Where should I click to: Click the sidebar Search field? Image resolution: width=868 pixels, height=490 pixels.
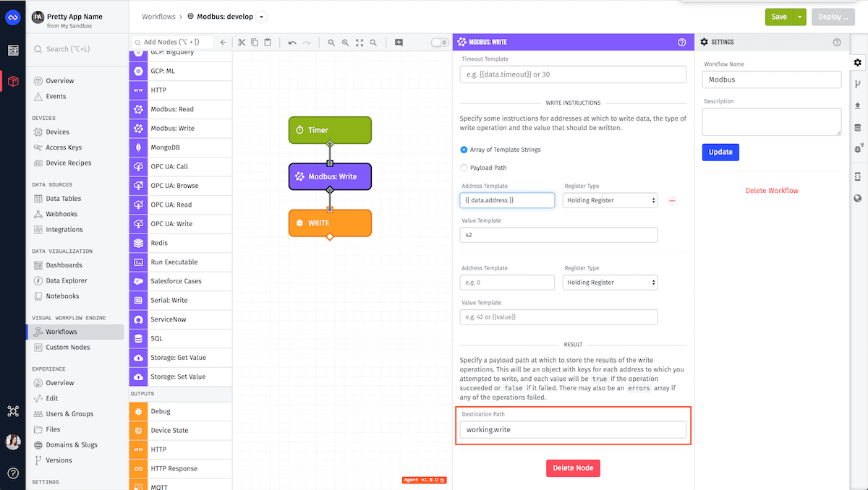77,49
